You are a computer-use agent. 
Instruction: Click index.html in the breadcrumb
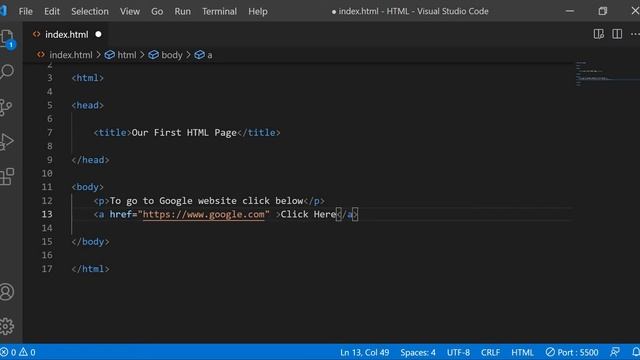tap(71, 55)
